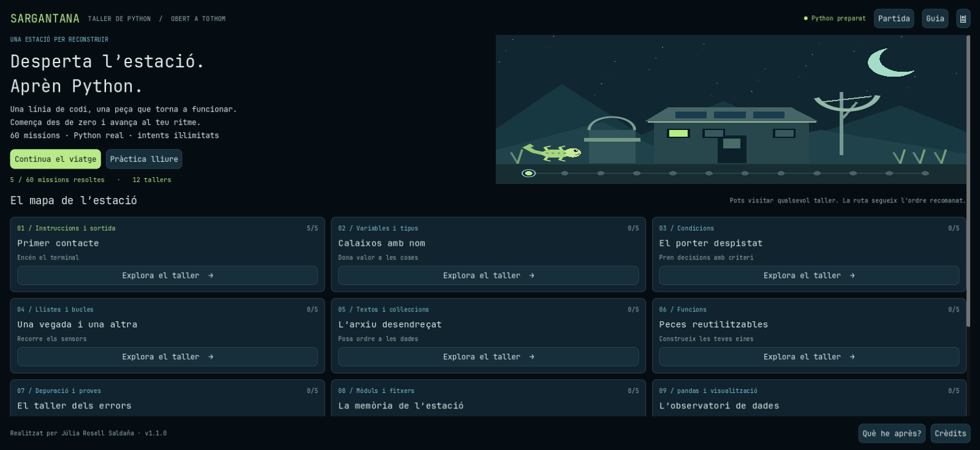
Task: Click 'UNA ESTACIÓ PER RECONSTRUIR' tagline
Action: 59,39
